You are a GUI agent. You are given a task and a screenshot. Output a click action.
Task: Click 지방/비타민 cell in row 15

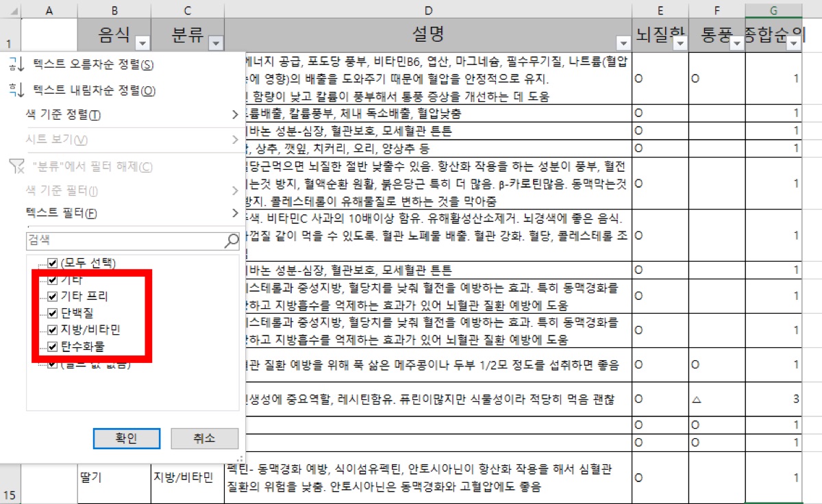pos(188,477)
